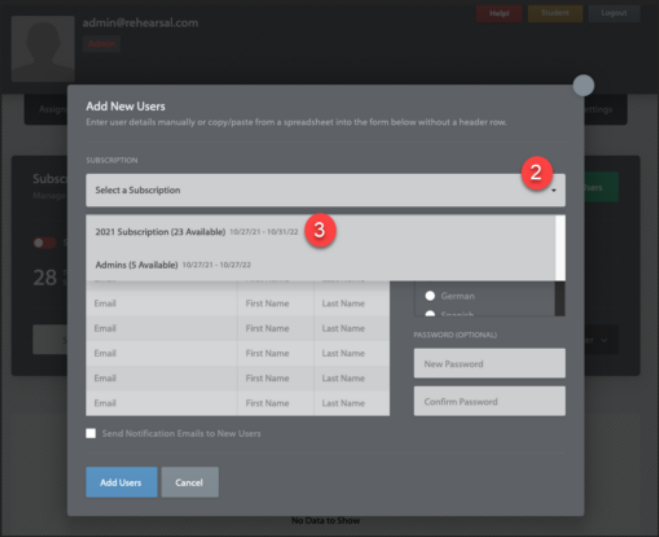Screen dimensions: 659x537
Task: Click the subscription list scrollbar
Action: (560, 247)
